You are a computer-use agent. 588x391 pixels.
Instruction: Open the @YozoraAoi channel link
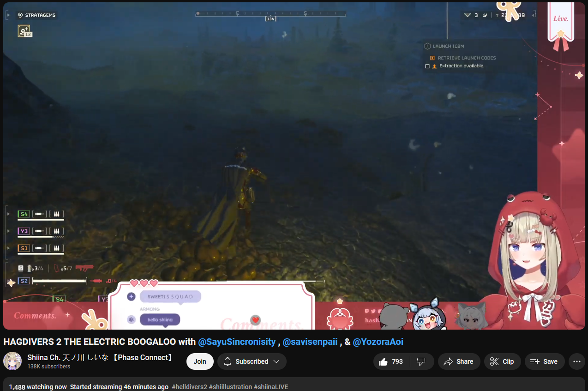pyautogui.click(x=378, y=342)
